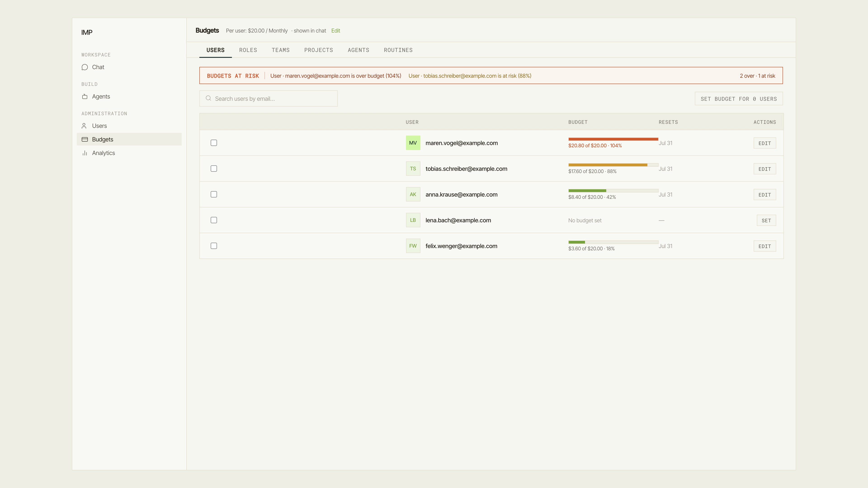Click the Agents icon in sidebar

click(85, 96)
